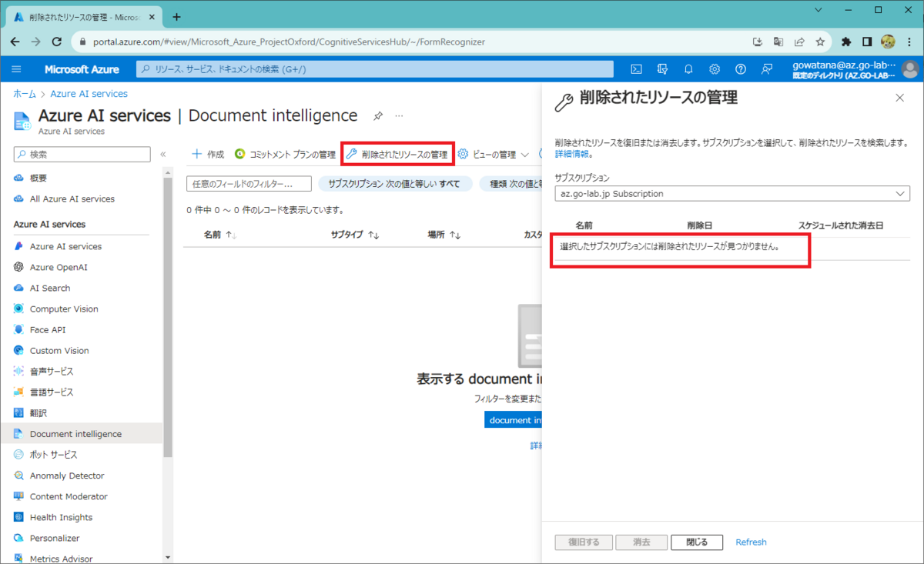
Task: Open portal settings gear icon
Action: pyautogui.click(x=715, y=69)
